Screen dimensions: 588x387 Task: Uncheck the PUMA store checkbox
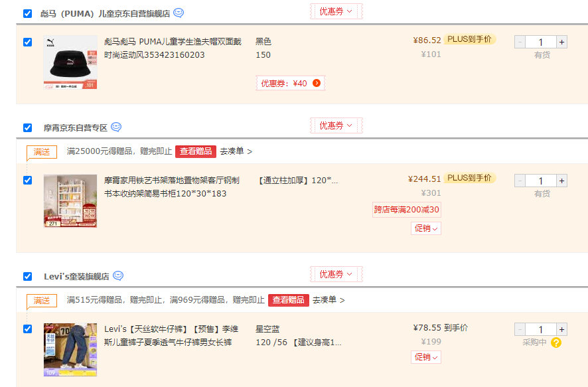[27, 13]
